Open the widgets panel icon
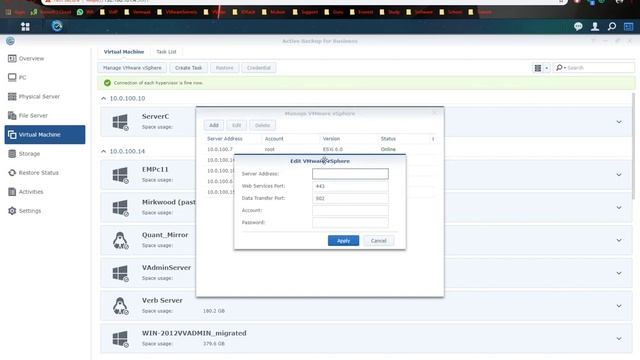This screenshot has height=360, width=640. tap(629, 27)
